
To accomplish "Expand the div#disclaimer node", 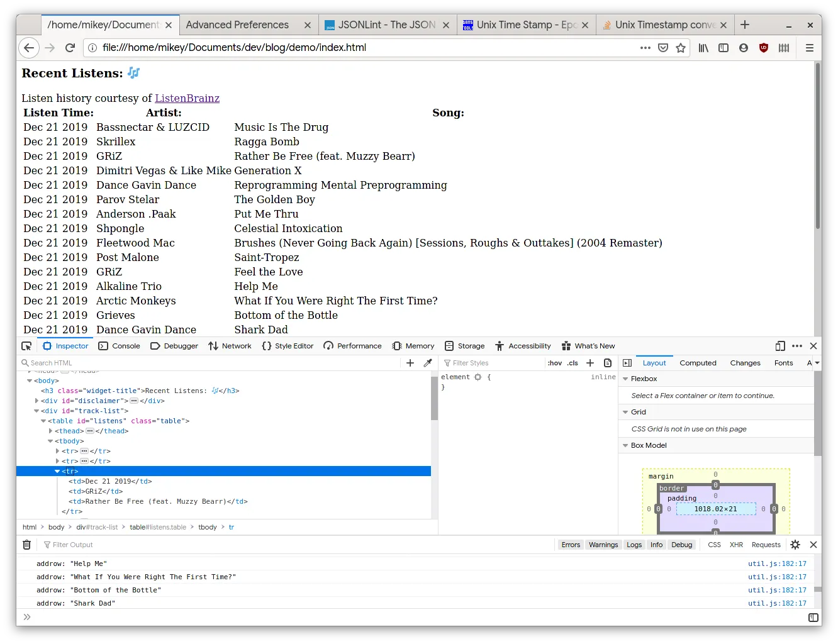I will coord(36,401).
